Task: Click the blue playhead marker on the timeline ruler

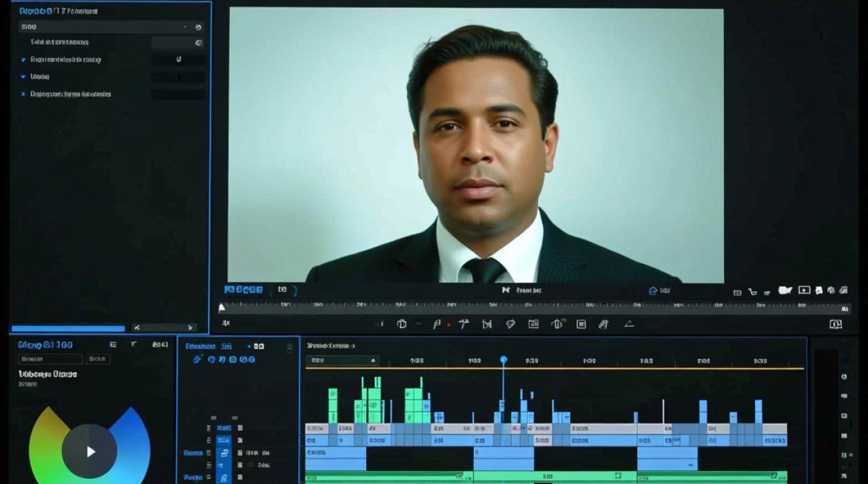Action: (x=504, y=359)
